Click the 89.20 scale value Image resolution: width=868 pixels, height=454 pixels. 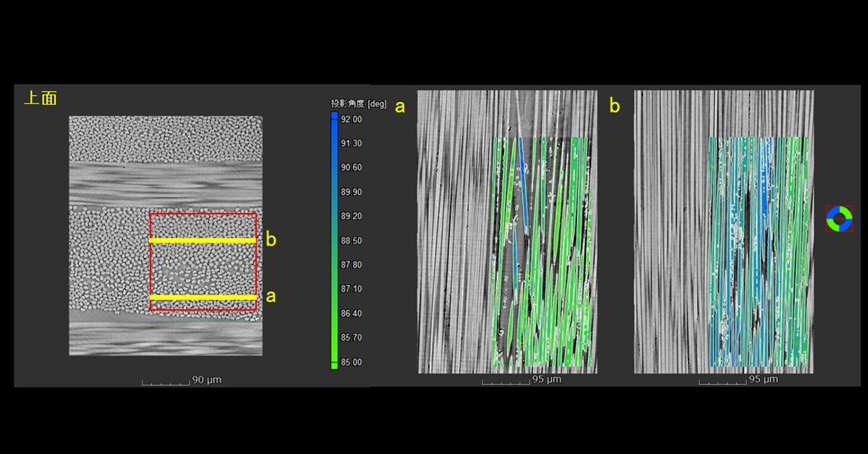tap(352, 217)
